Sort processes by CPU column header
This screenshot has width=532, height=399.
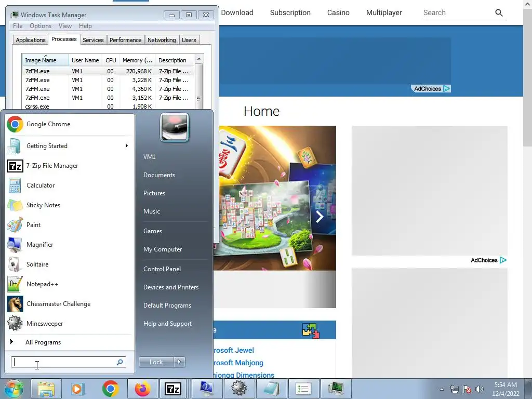click(x=111, y=60)
